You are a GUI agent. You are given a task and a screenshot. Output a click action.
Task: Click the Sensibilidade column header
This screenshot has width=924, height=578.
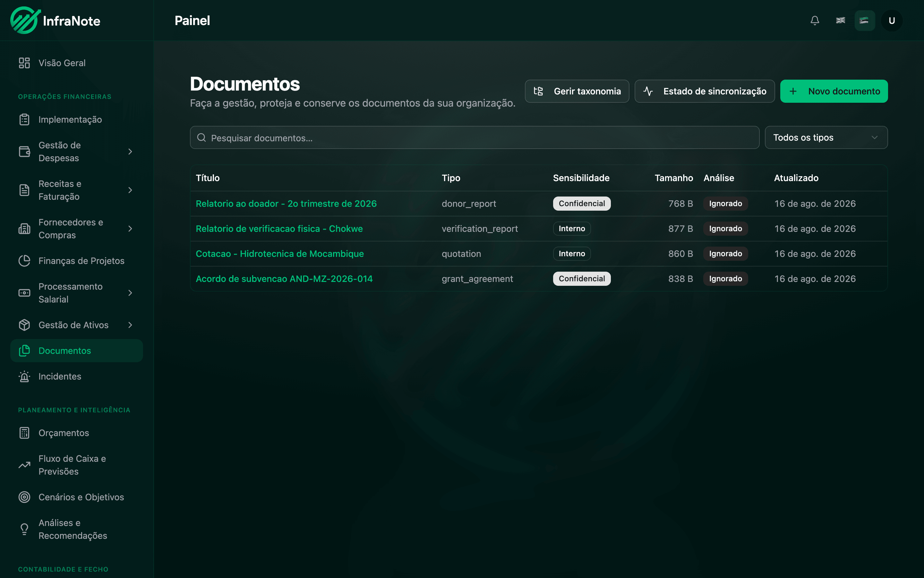click(x=581, y=178)
